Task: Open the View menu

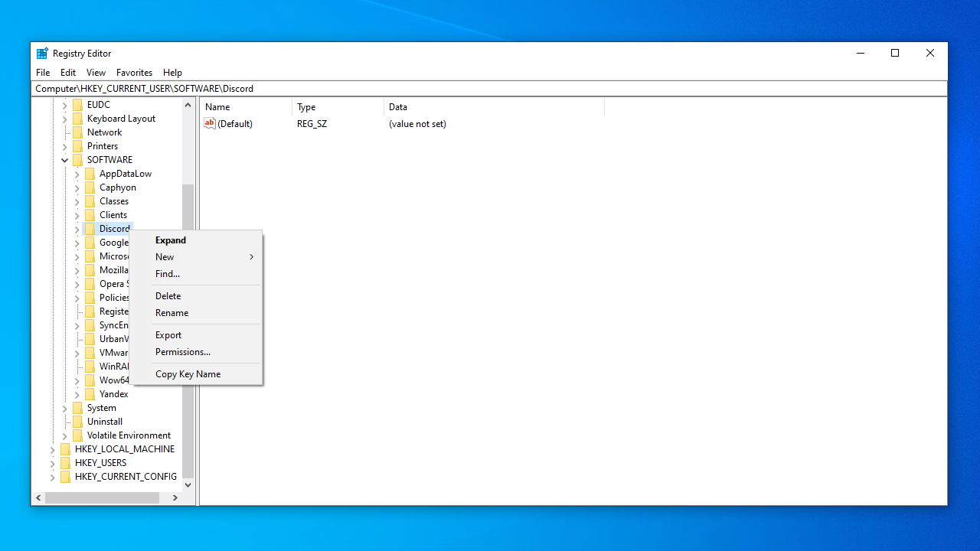Action: (x=96, y=73)
